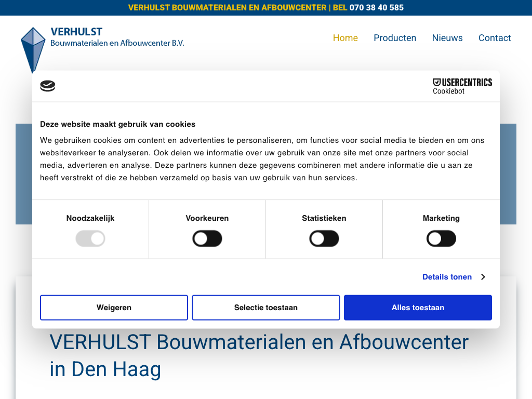Screen dimensions: 532x399
Task: Click the Cookiebot round logo icon
Action: [47, 86]
